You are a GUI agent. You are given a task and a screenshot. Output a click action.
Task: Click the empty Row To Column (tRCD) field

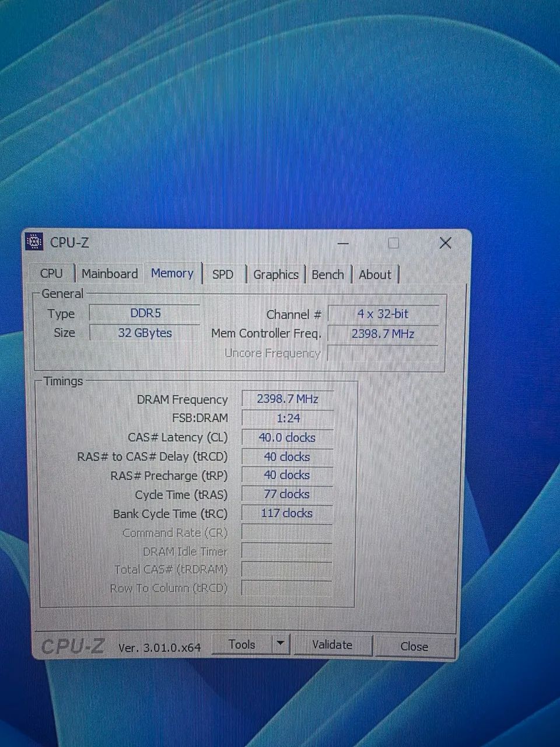point(287,588)
